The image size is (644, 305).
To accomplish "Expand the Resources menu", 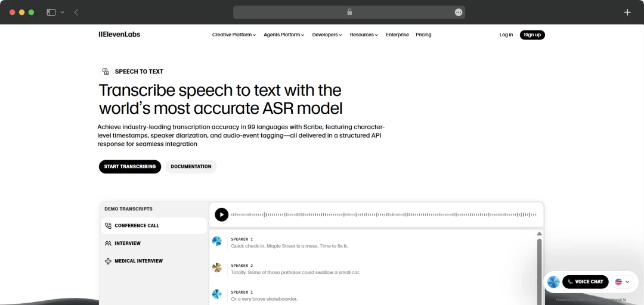I will point(364,35).
